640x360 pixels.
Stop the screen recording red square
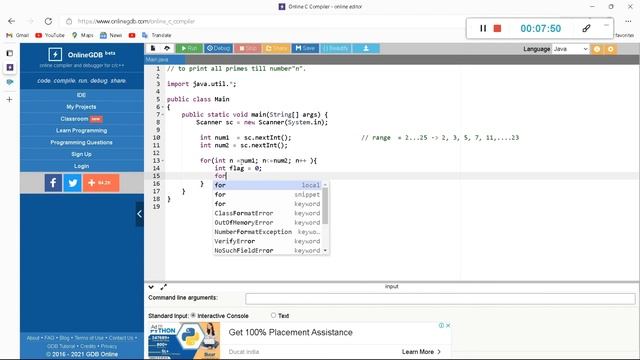(x=497, y=28)
